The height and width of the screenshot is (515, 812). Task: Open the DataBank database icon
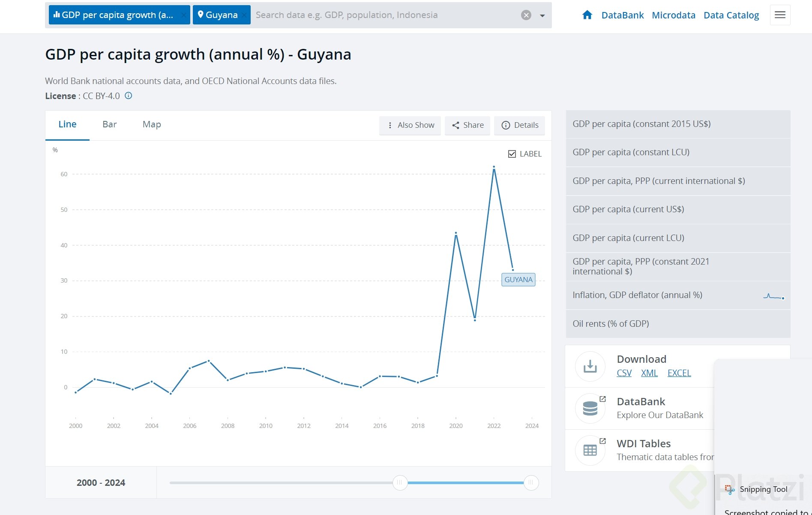[x=590, y=408]
